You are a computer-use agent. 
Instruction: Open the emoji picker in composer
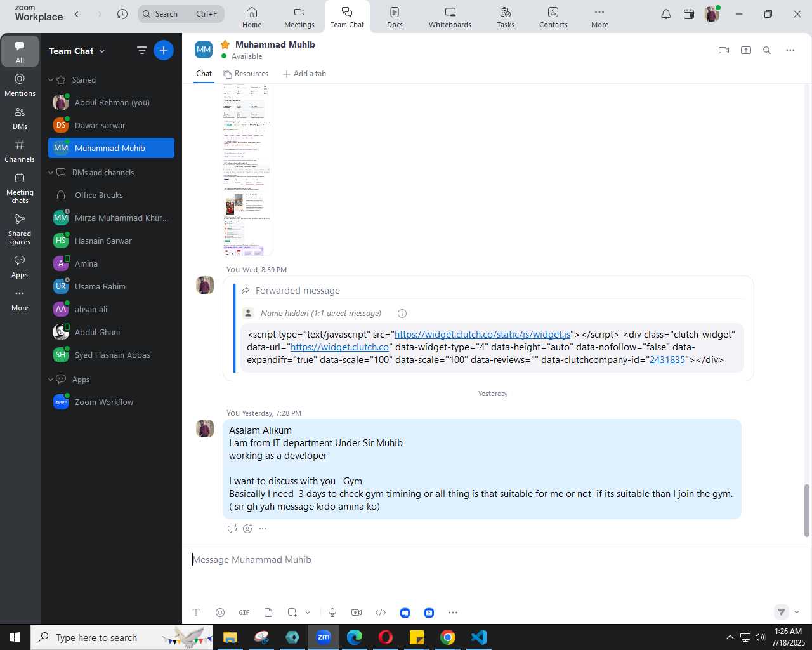(x=220, y=613)
